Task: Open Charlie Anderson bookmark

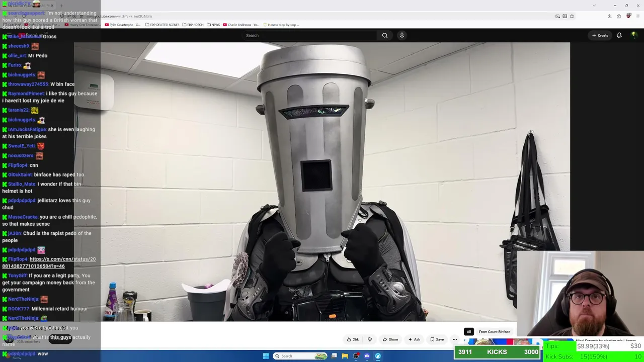Action: tap(241, 25)
